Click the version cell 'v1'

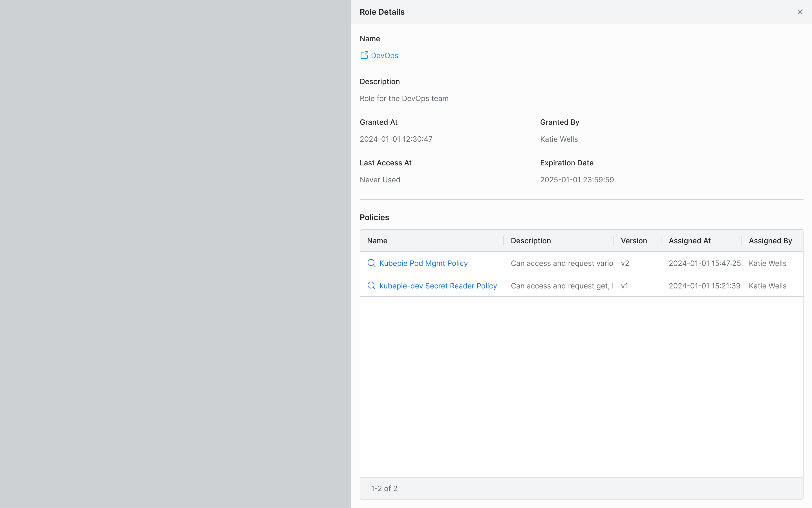[625, 286]
